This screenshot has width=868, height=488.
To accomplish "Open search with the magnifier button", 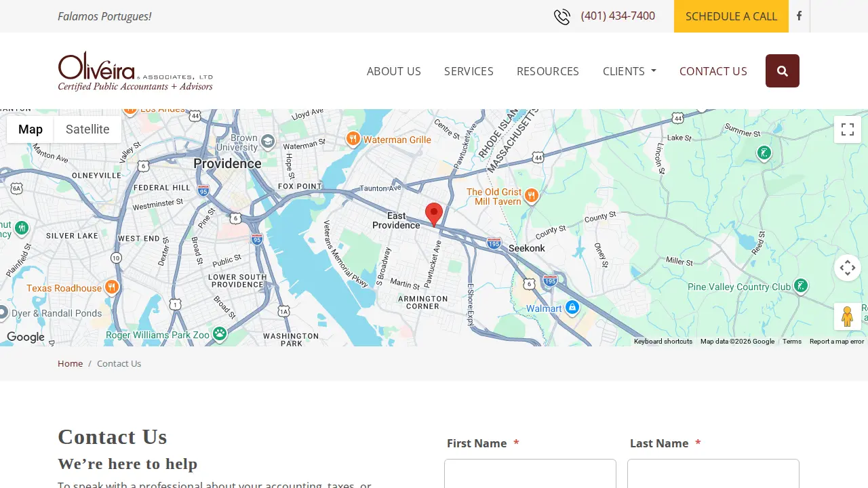I will pyautogui.click(x=783, y=71).
